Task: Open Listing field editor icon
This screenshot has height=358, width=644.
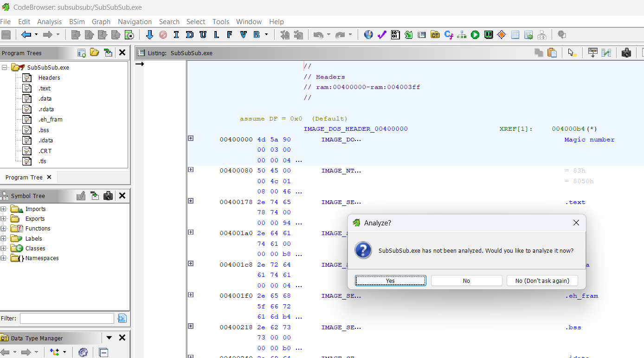Action: click(x=592, y=53)
